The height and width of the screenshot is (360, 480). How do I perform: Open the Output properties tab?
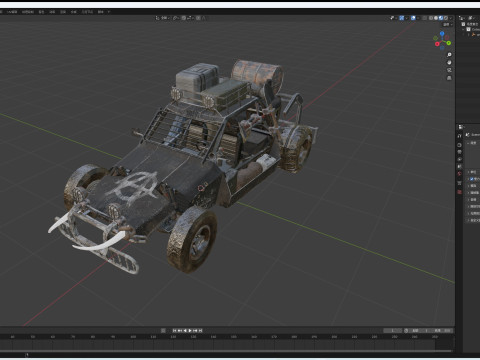point(459,152)
